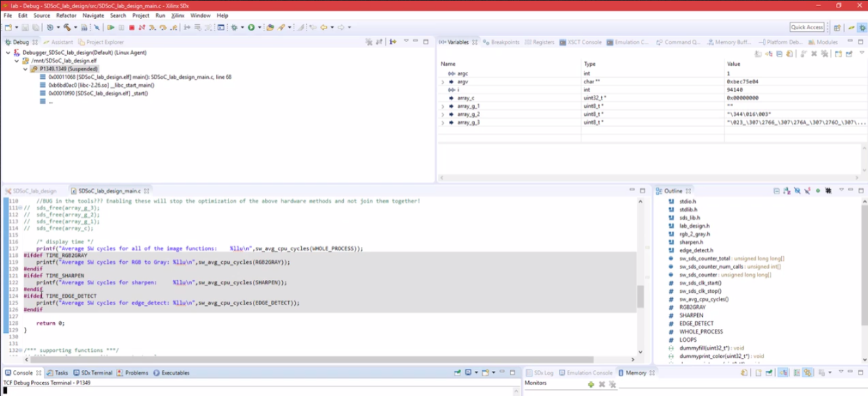Click the green Add Memory Monitor plus
The image size is (868, 396).
click(591, 384)
